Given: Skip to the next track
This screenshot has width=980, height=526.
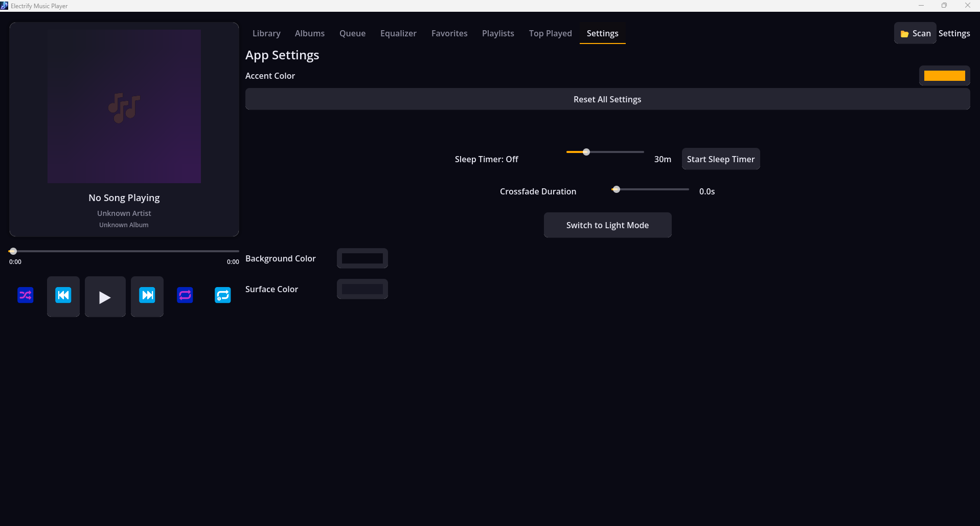Looking at the screenshot, I should [147, 296].
